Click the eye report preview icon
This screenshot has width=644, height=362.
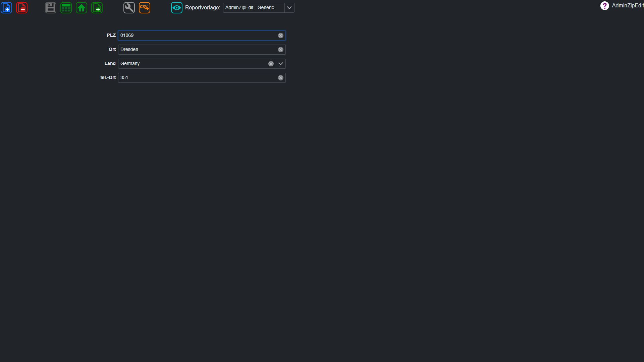pos(177,8)
